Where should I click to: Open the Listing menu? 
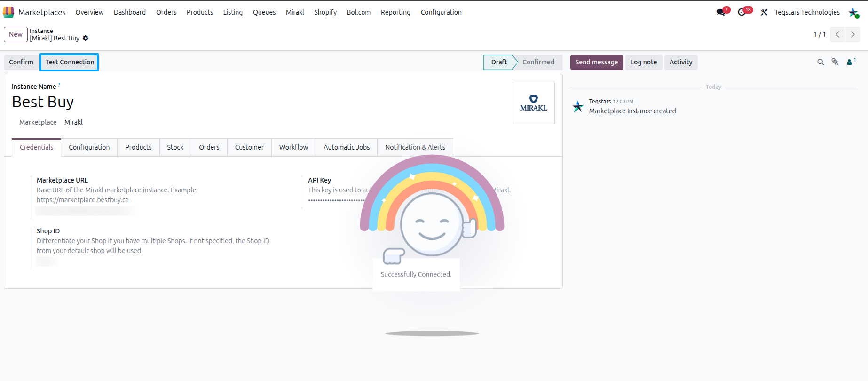(x=233, y=12)
